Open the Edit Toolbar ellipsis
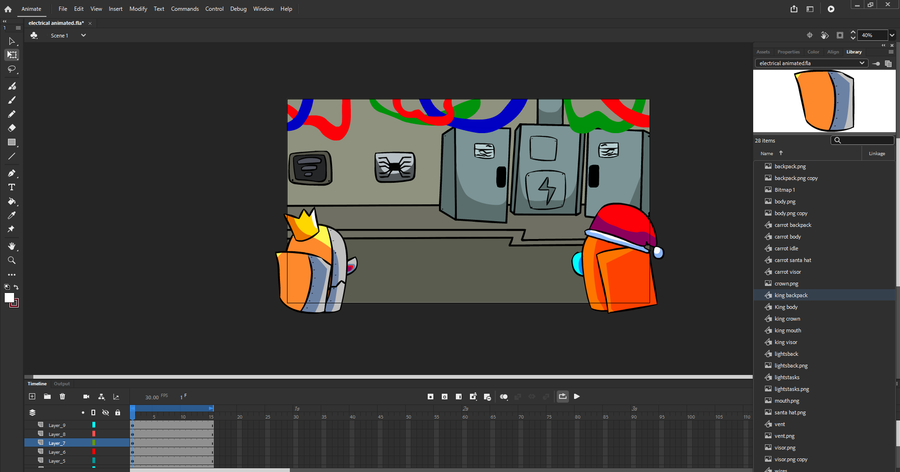The width and height of the screenshot is (900, 472). click(11, 275)
